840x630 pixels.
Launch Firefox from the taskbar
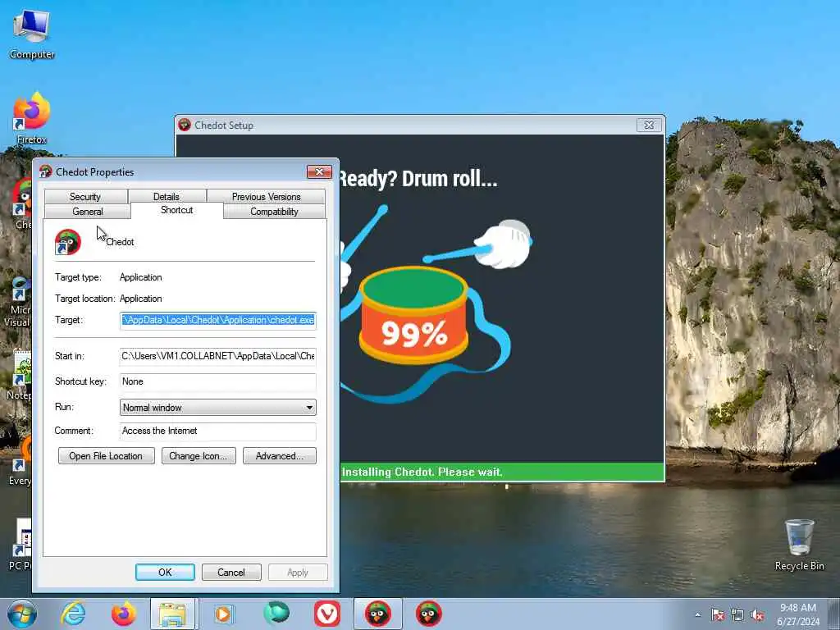point(123,614)
